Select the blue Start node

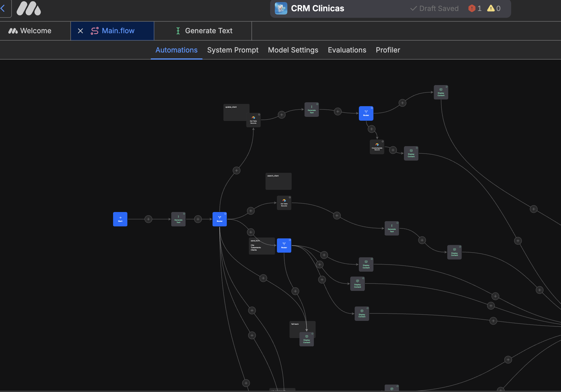[x=120, y=219]
